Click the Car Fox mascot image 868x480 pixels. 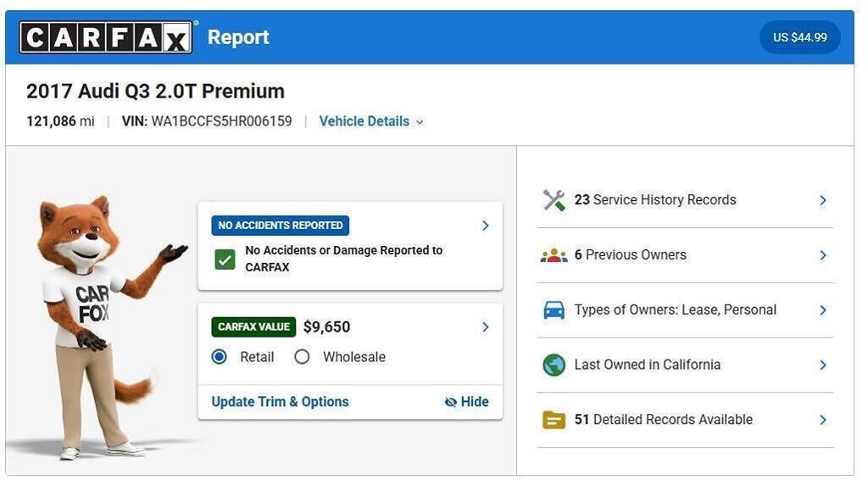(102, 327)
